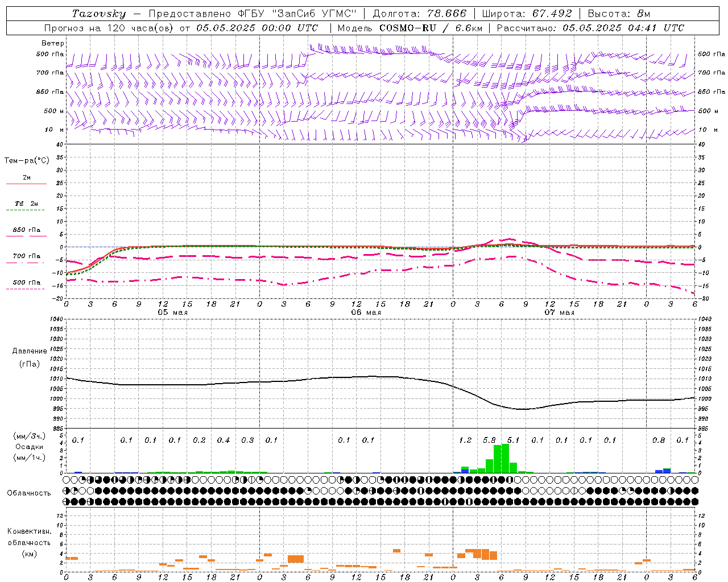Click the Осадки precipitation label
Viewport: 728px width, 582px height.
coord(29,447)
